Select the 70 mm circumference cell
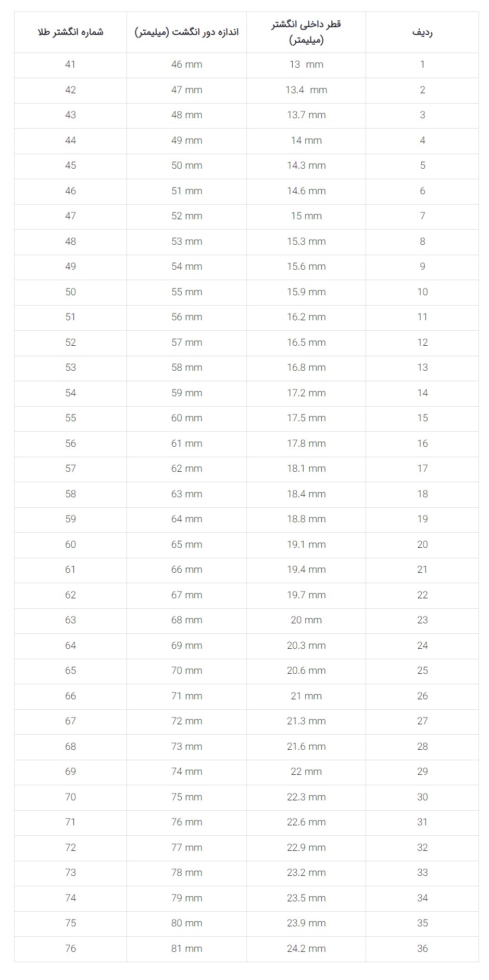The width and height of the screenshot is (489, 980). [186, 671]
